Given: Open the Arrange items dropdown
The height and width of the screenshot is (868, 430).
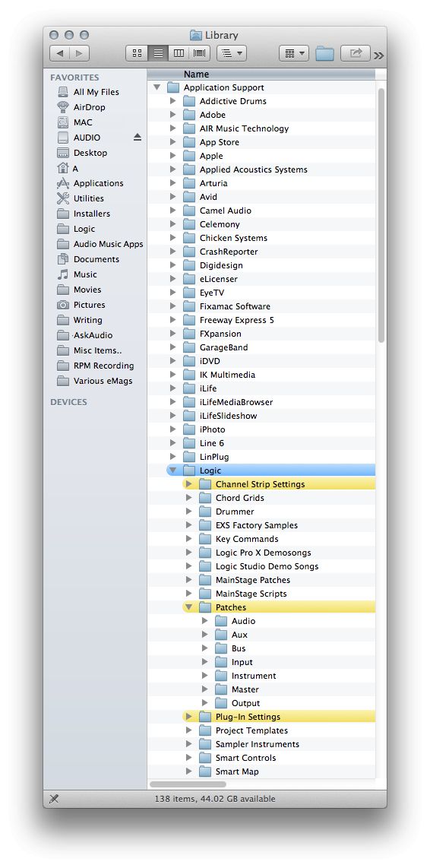Looking at the screenshot, I should [x=231, y=54].
